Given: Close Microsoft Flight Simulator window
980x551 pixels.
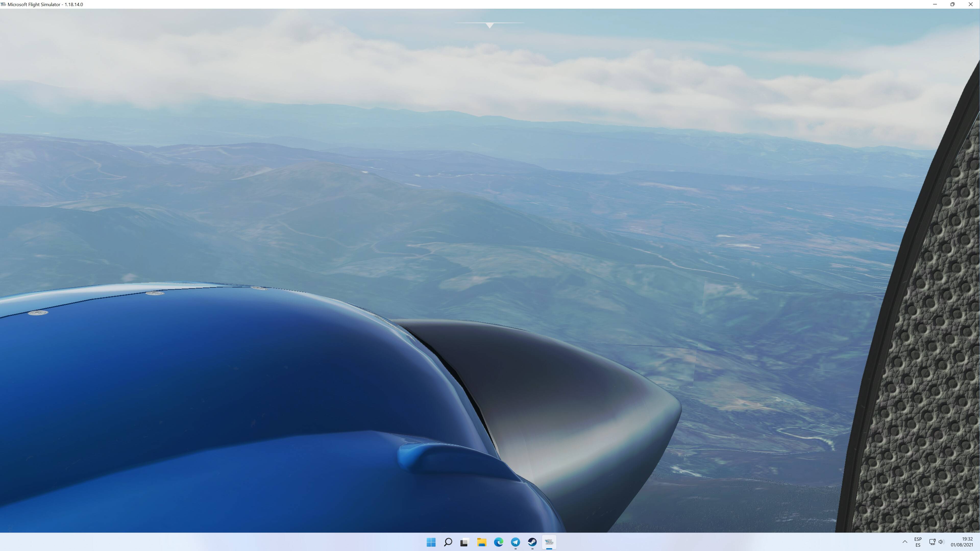Looking at the screenshot, I should pyautogui.click(x=971, y=4).
